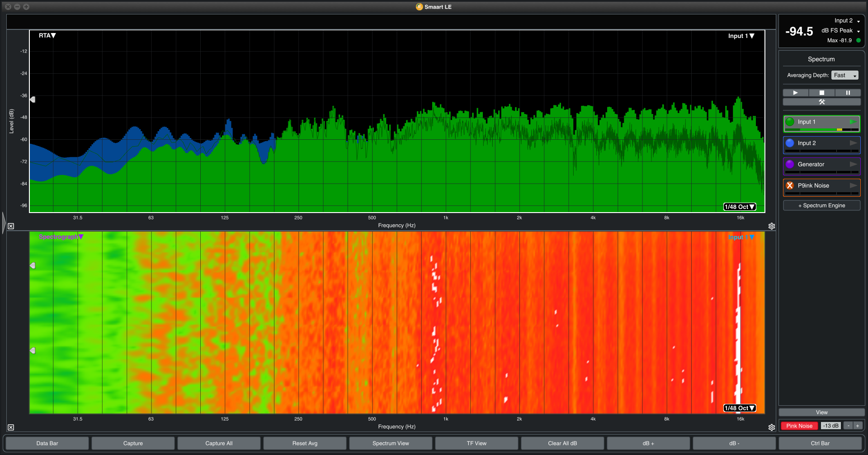Viewport: 868px width, 455px height.
Task: Lower generator level with minus button
Action: [849, 426]
